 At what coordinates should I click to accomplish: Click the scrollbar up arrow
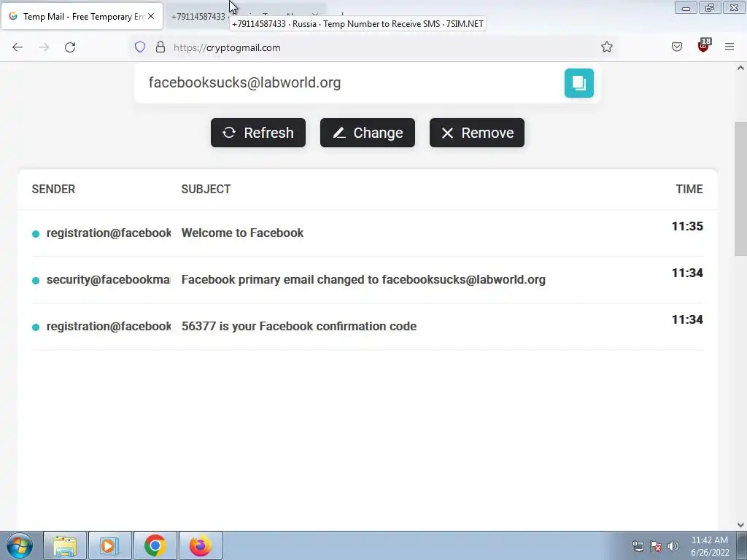pyautogui.click(x=740, y=68)
